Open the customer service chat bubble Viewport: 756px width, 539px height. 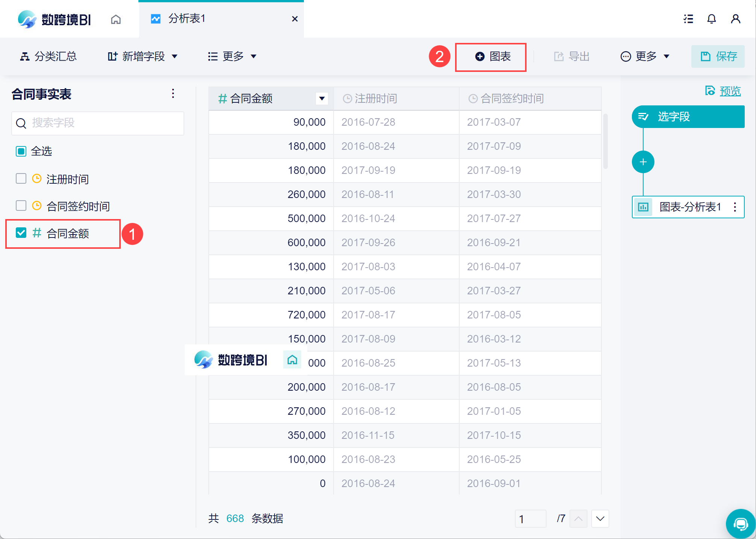pos(740,524)
